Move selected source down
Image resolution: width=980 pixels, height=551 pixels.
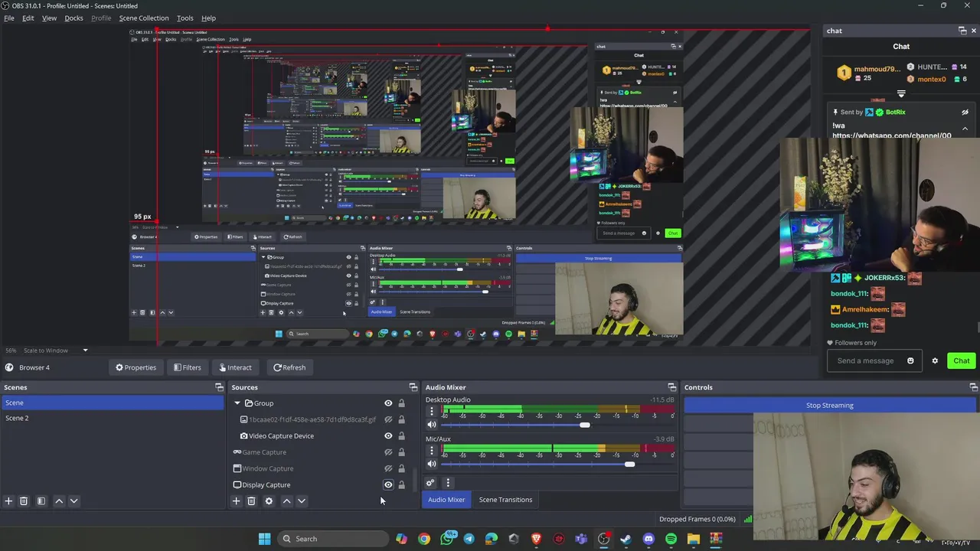tap(302, 501)
